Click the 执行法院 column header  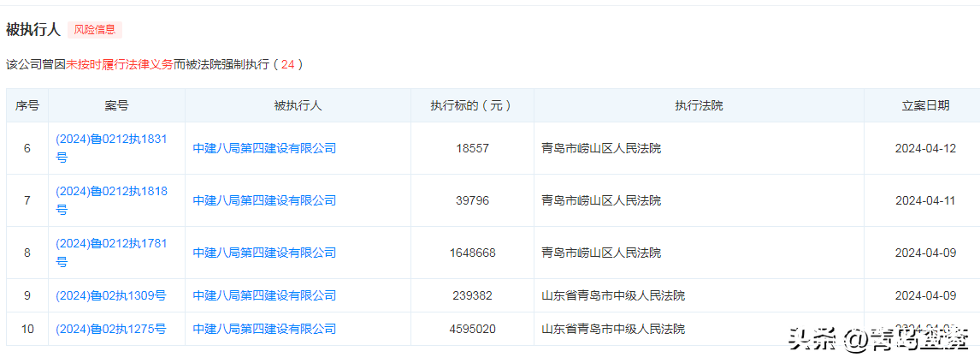(699, 106)
